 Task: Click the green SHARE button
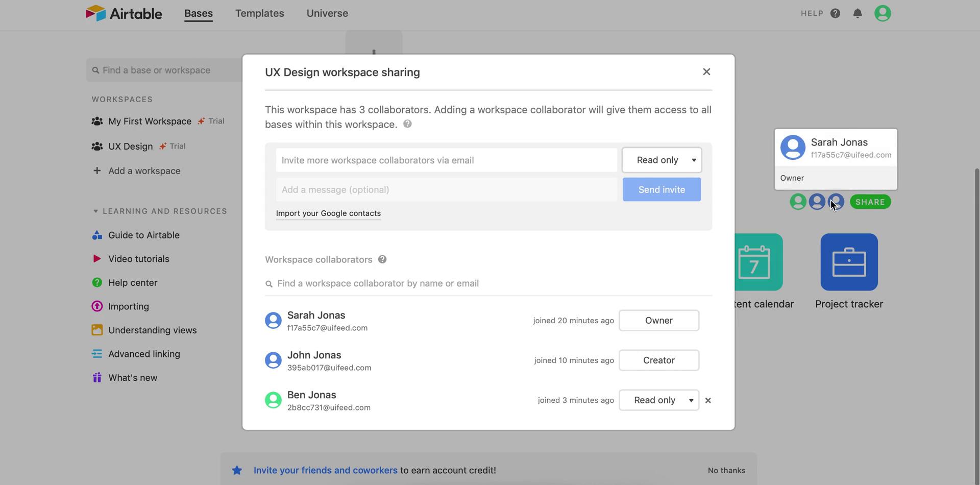870,202
